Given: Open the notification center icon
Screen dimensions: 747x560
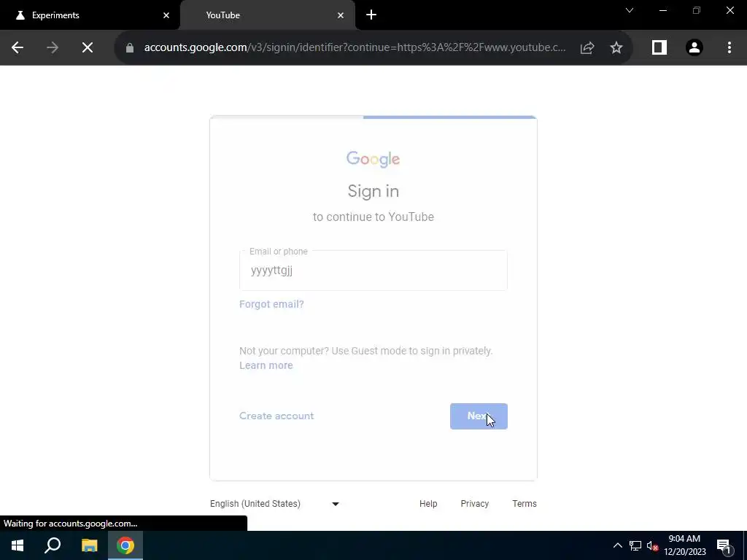Looking at the screenshot, I should point(723,545).
